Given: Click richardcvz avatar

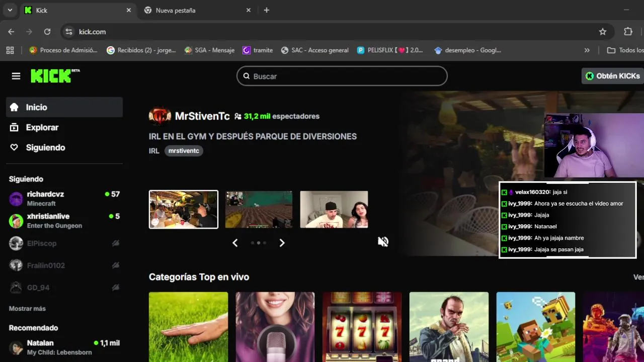Looking at the screenshot, I should (16, 199).
